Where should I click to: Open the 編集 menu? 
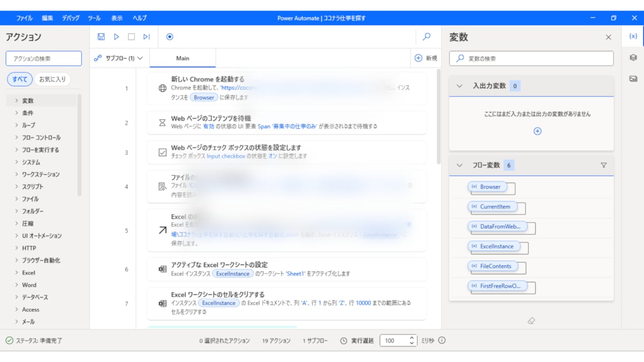(x=47, y=18)
